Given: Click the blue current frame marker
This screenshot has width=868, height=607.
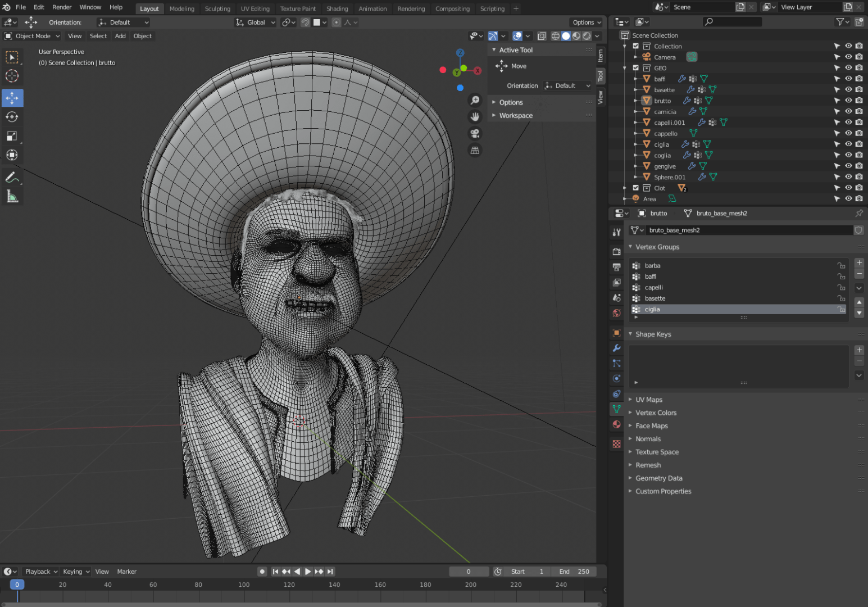Looking at the screenshot, I should pos(17,585).
